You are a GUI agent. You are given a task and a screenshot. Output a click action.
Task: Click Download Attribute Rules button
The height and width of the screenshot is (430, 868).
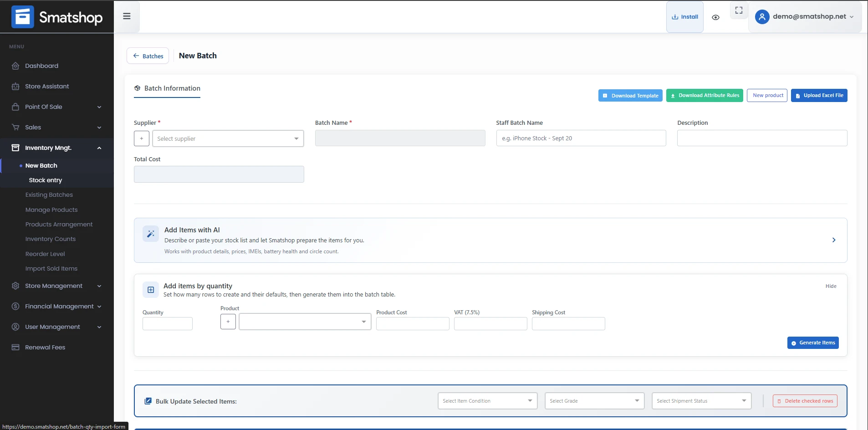(x=705, y=95)
